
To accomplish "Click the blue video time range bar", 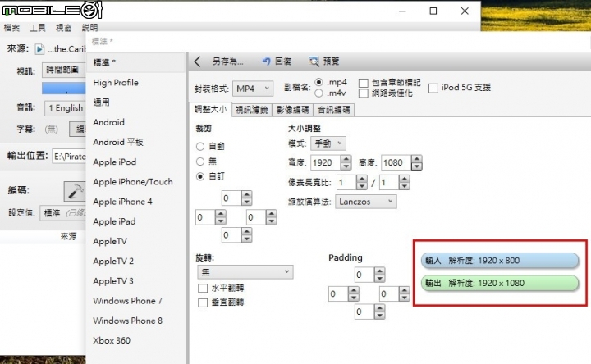I will (64, 88).
